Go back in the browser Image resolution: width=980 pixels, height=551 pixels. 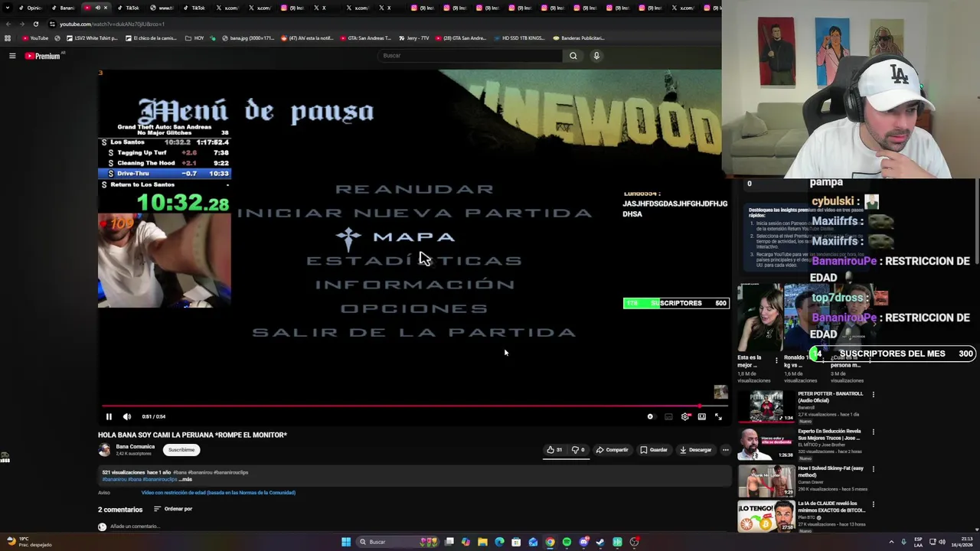pyautogui.click(x=8, y=24)
